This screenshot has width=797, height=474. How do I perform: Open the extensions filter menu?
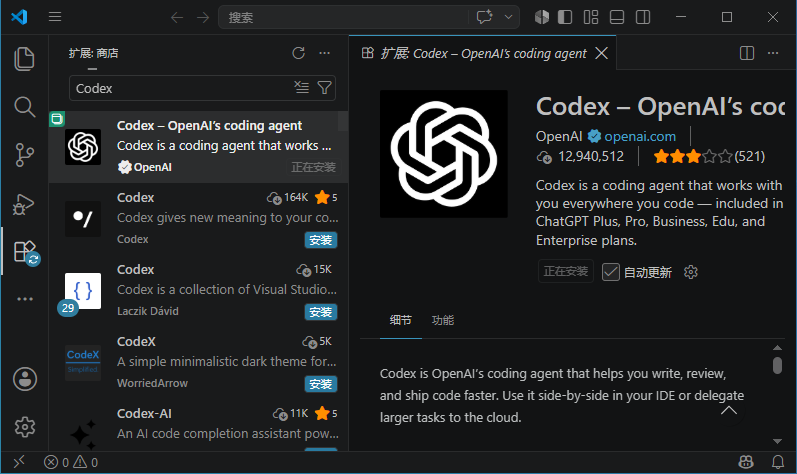pyautogui.click(x=324, y=88)
